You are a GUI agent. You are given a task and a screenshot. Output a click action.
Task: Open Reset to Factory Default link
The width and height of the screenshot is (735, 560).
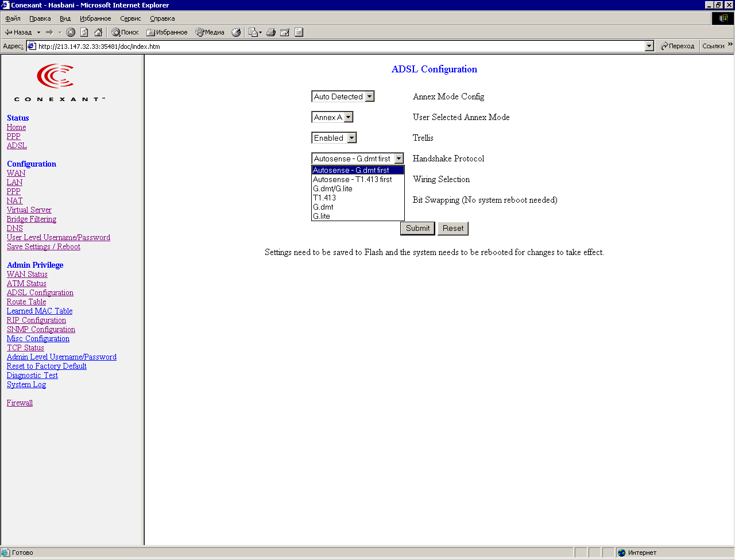point(47,366)
